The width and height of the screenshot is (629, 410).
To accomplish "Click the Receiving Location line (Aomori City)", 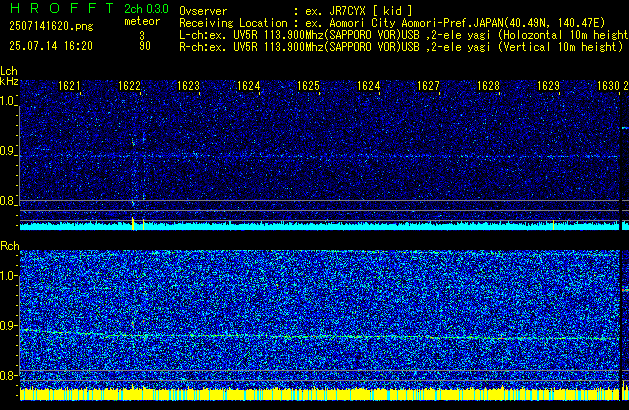I will coord(392,23).
